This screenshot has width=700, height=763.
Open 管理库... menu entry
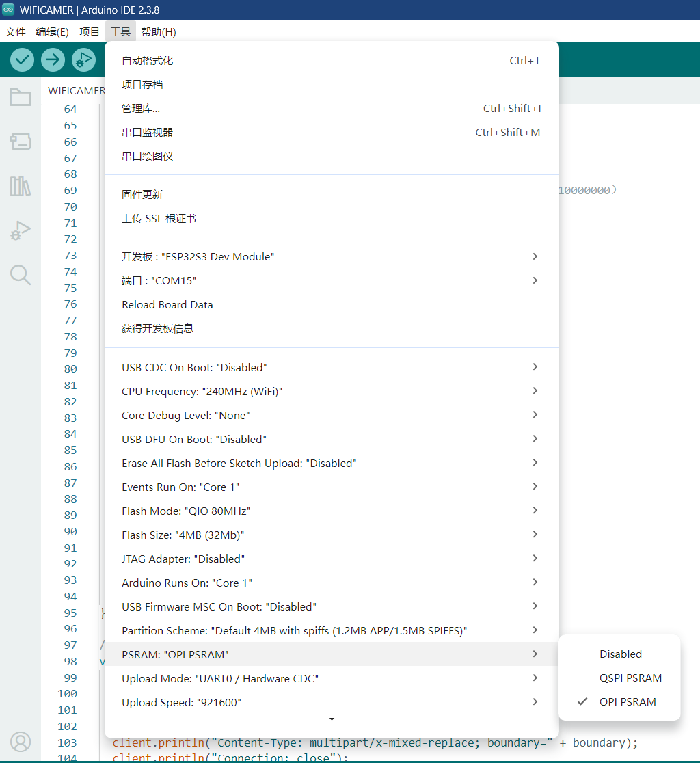[332, 108]
